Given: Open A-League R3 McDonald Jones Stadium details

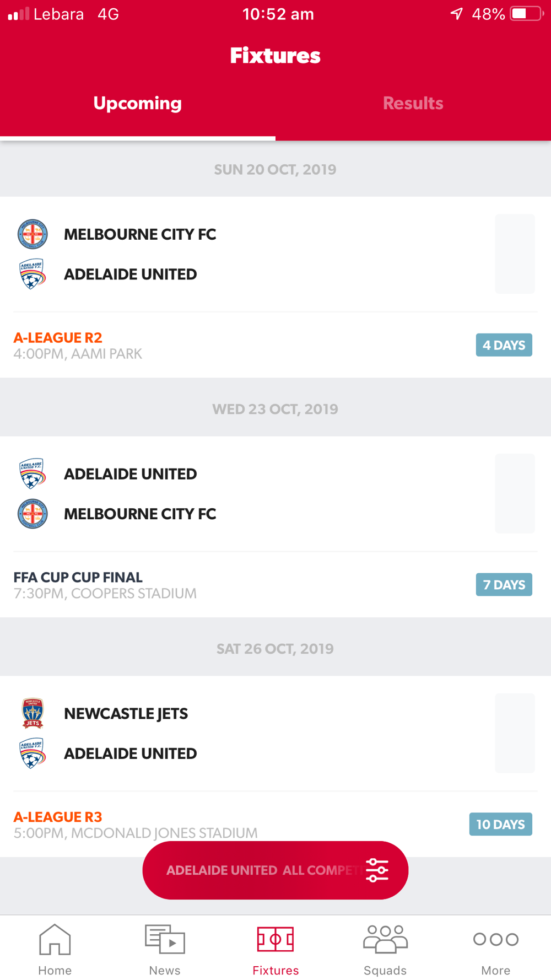Looking at the screenshot, I should tap(136, 825).
